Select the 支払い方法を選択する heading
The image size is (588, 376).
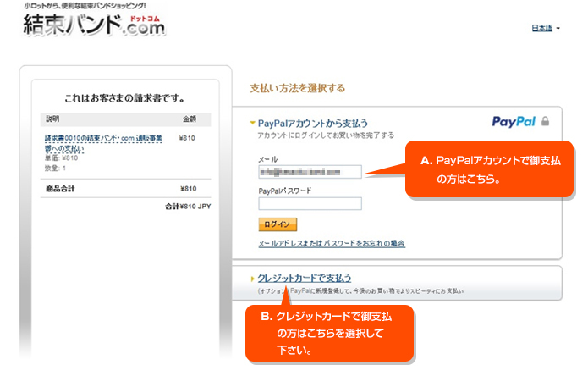coord(297,88)
